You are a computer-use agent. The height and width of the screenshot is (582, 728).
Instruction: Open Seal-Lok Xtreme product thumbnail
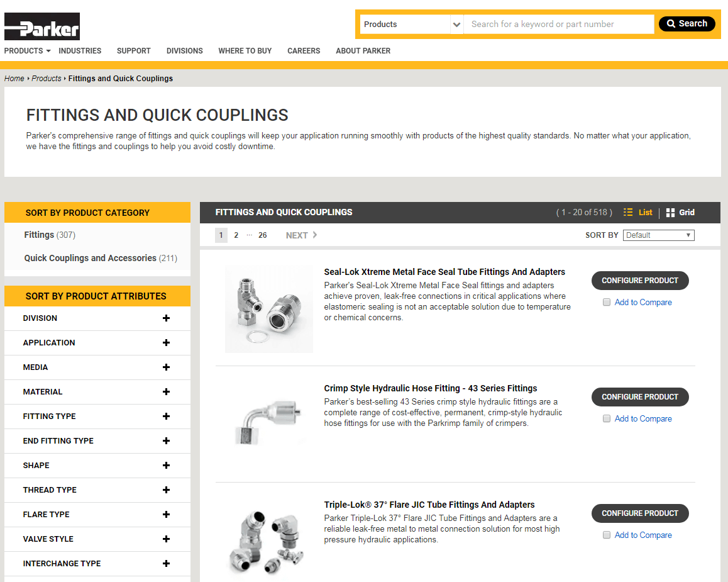point(269,310)
